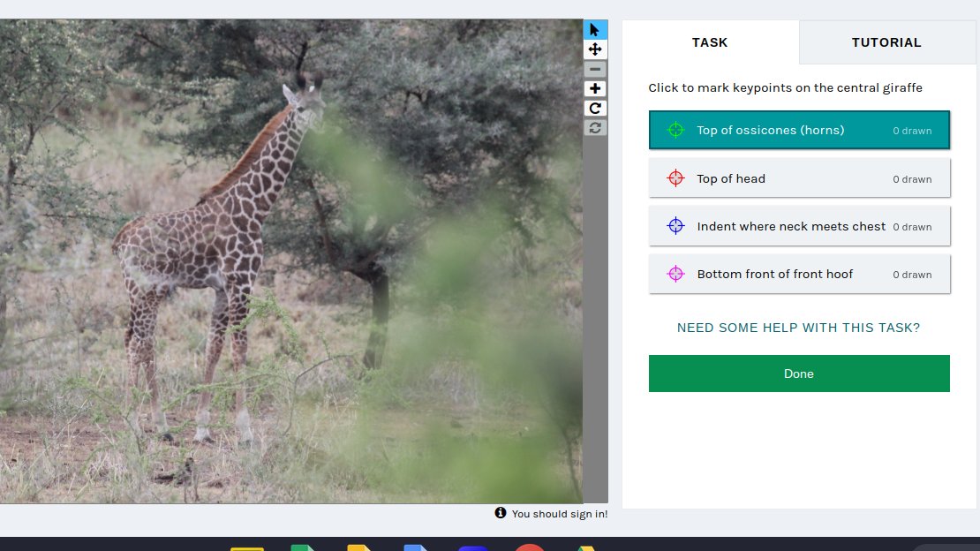Select Top of ossicones (horns) keypoint
Screen dimensions: 980x551
tap(799, 130)
